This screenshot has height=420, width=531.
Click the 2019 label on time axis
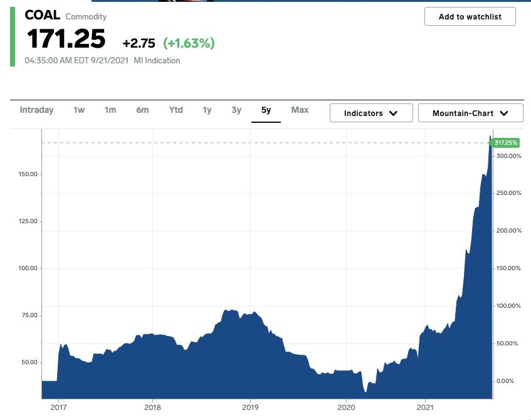pos(250,407)
